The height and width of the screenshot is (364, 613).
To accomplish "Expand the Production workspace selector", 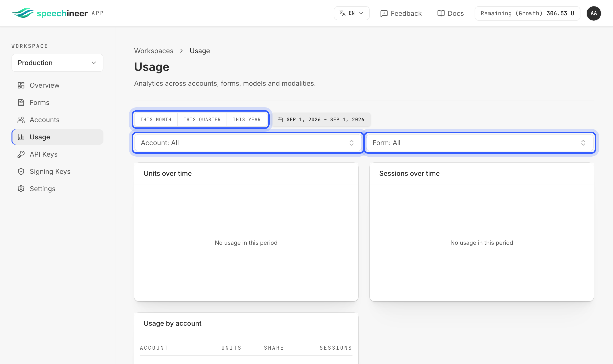I will [x=57, y=63].
